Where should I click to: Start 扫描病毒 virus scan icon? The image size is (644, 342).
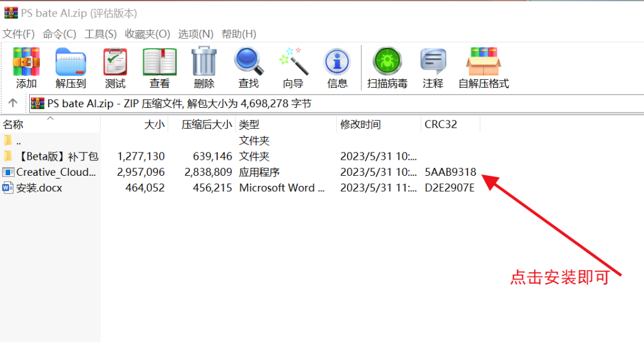tap(387, 61)
